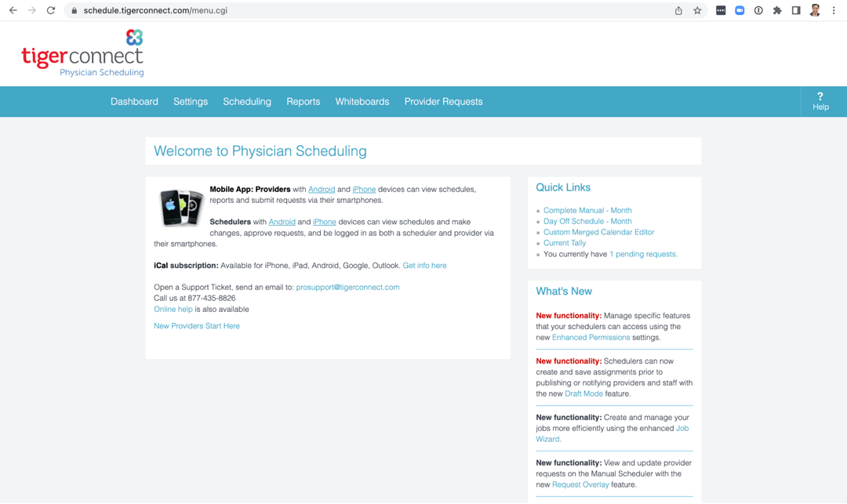Image resolution: width=847 pixels, height=504 pixels.
Task: Open the Provider Requests menu
Action: [x=443, y=101]
